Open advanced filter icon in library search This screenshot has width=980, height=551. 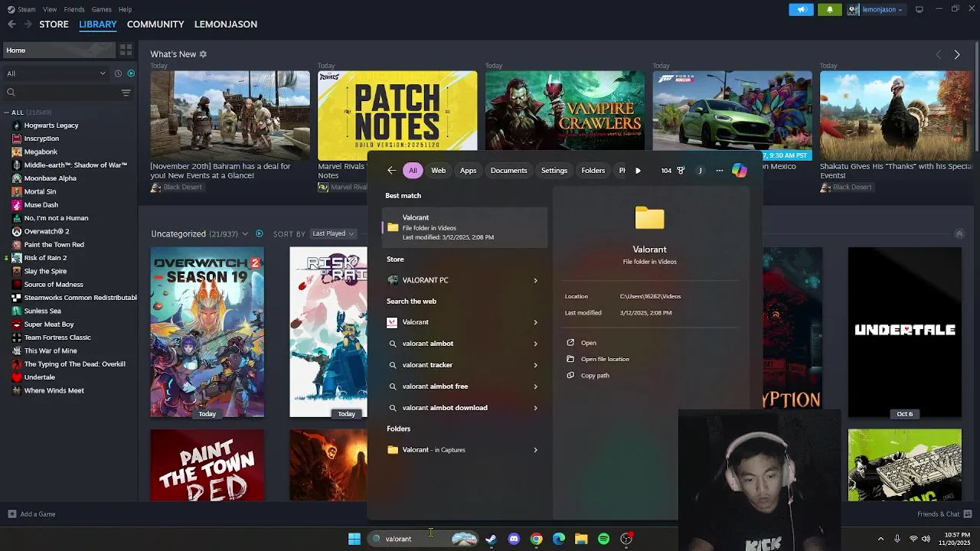[x=126, y=93]
